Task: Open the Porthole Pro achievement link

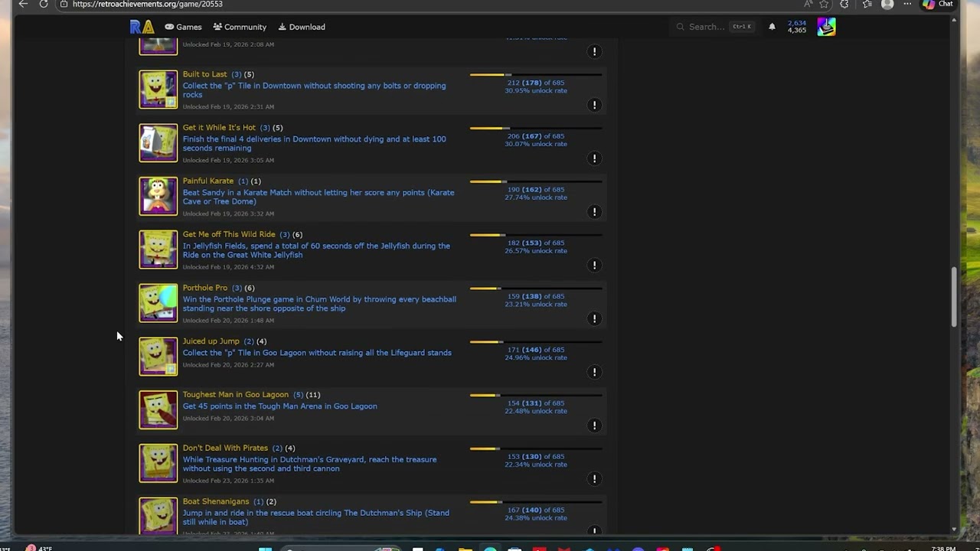Action: tap(205, 288)
